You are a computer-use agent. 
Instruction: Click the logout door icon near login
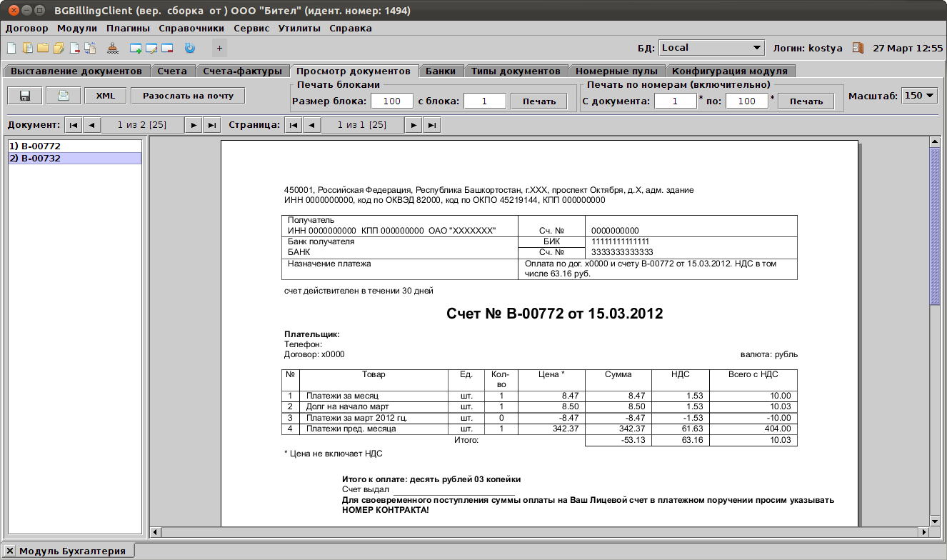[x=858, y=48]
